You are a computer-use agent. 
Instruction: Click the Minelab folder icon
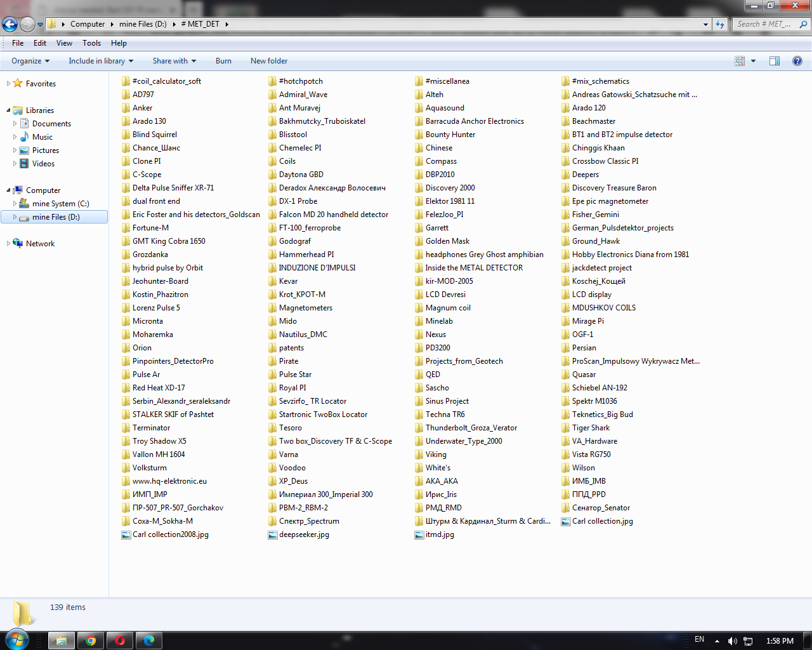pyautogui.click(x=419, y=321)
